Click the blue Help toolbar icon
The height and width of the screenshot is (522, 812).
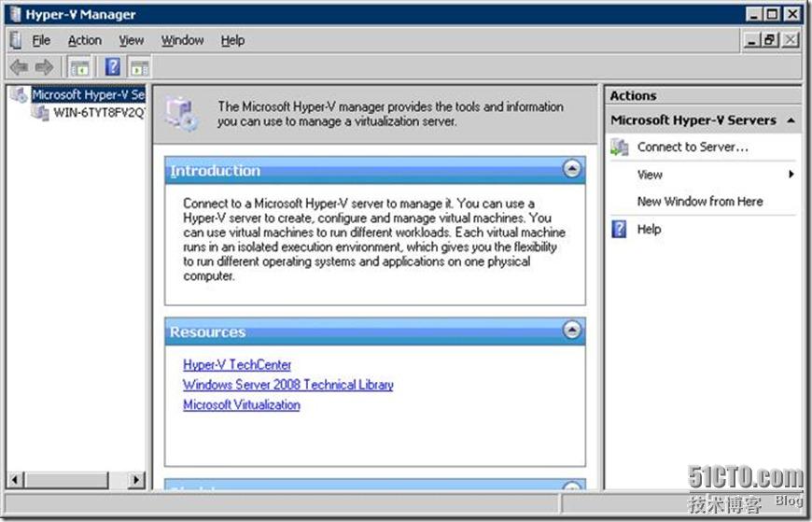click(112, 67)
